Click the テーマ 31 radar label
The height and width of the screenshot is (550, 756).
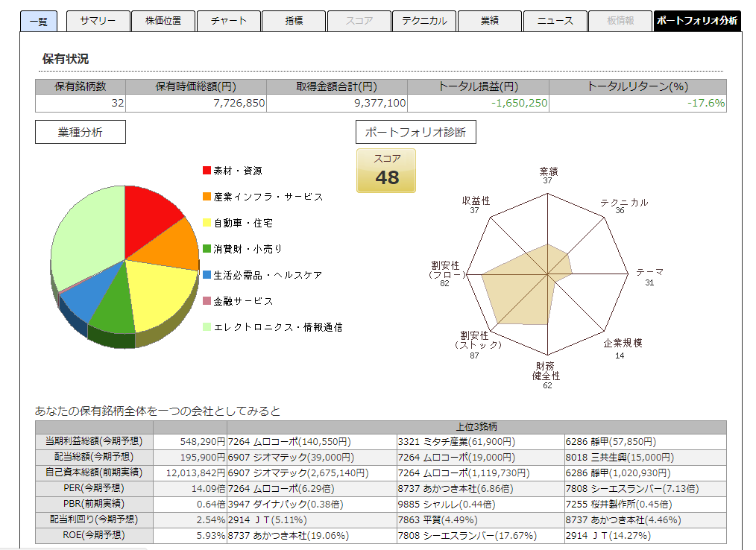point(649,276)
